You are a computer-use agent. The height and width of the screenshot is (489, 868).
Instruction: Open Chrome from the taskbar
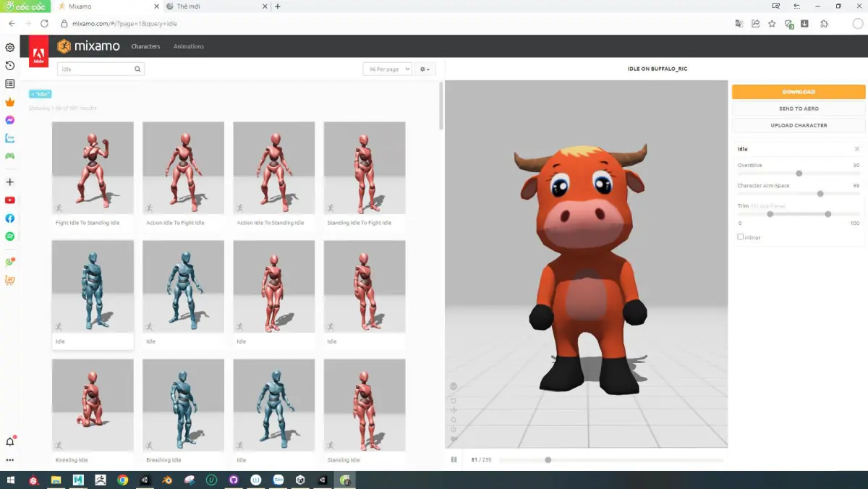click(123, 480)
